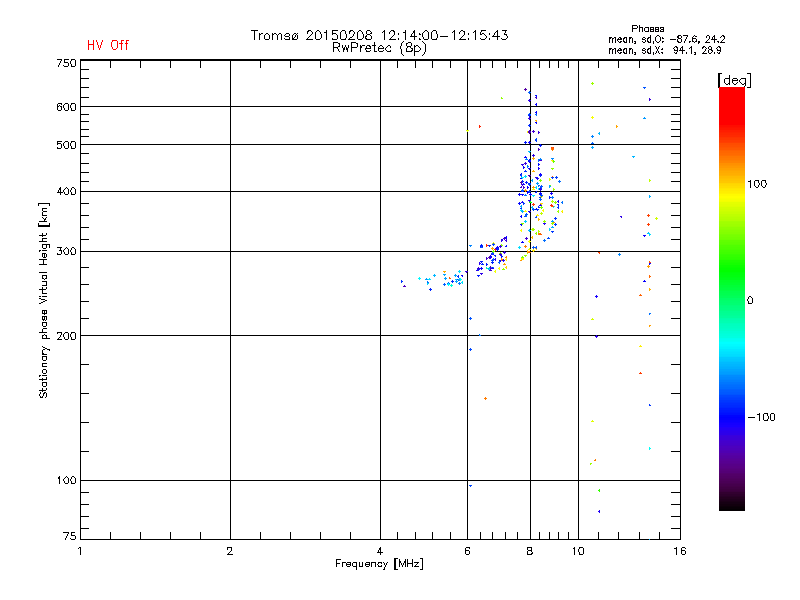Screen dimensions: 800x600
Task: Click the mean, sd,X statistics line
Action: pos(664,50)
